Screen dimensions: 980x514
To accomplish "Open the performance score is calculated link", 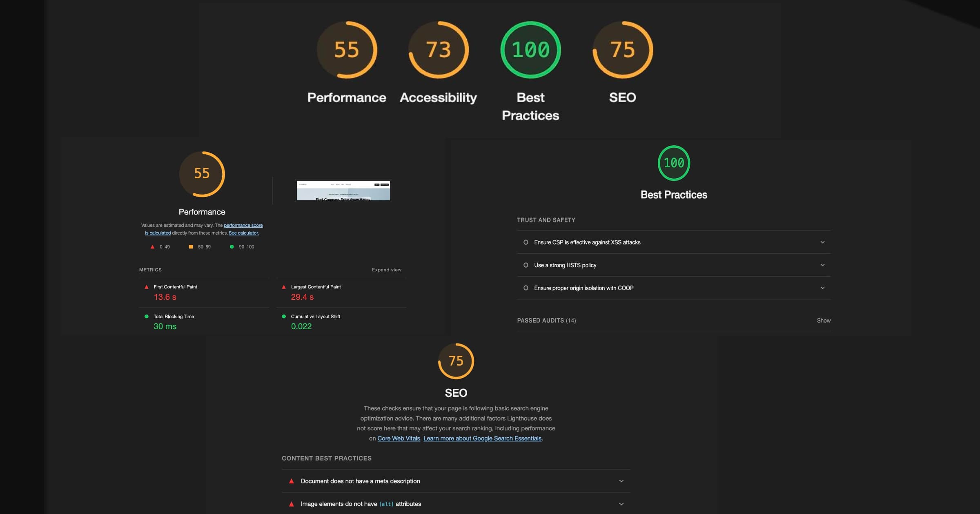I will point(243,226).
